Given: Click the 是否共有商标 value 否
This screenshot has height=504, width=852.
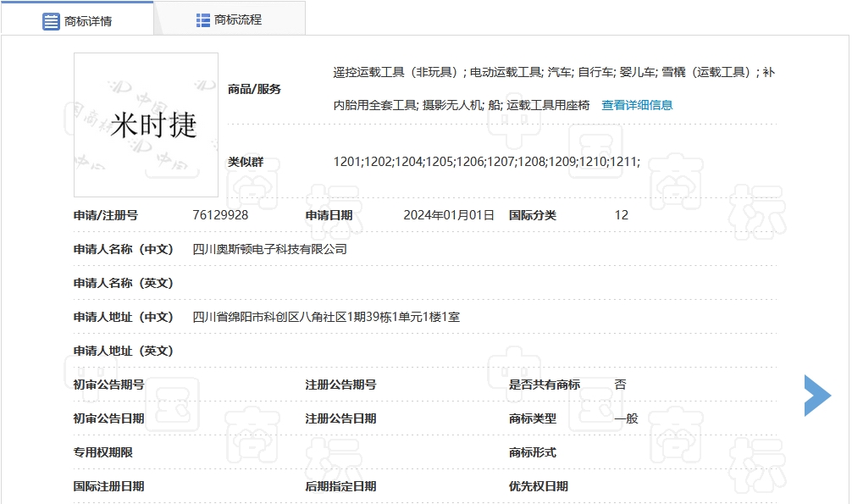Looking at the screenshot, I should pyautogui.click(x=620, y=385).
